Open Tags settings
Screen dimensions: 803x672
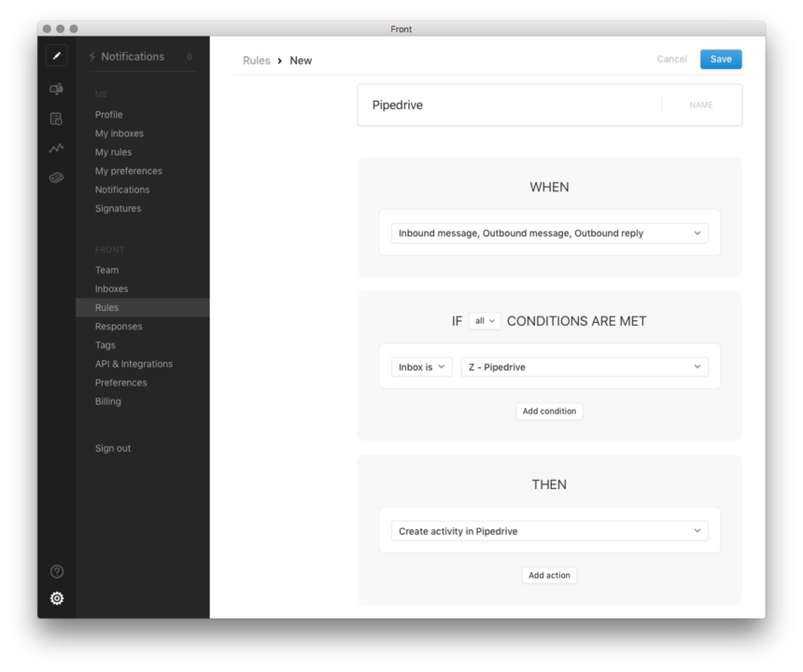click(x=105, y=345)
